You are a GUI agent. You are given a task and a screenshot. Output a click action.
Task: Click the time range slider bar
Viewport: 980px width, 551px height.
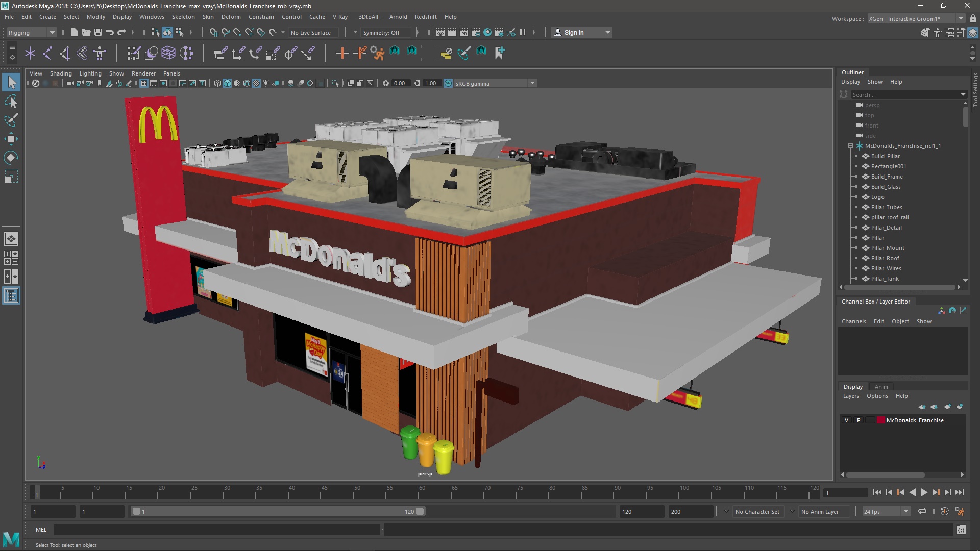(278, 511)
